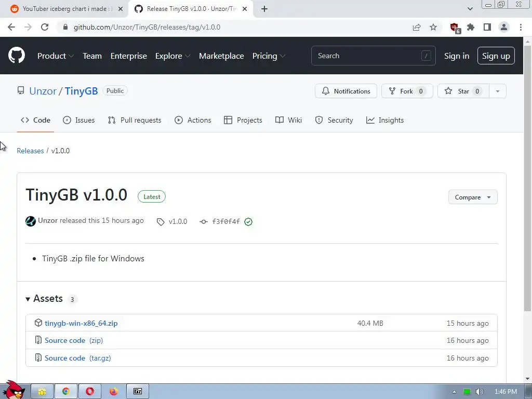Open Opera from the taskbar
The height and width of the screenshot is (399, 532).
tap(90, 392)
